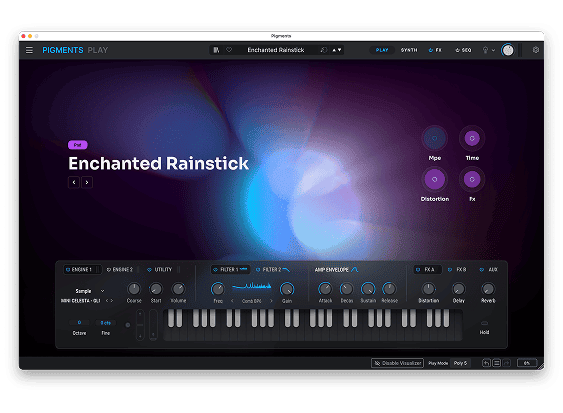Screen dimensions: 563x413
Task: Click the Filter Freq knob
Action: pyautogui.click(x=218, y=289)
